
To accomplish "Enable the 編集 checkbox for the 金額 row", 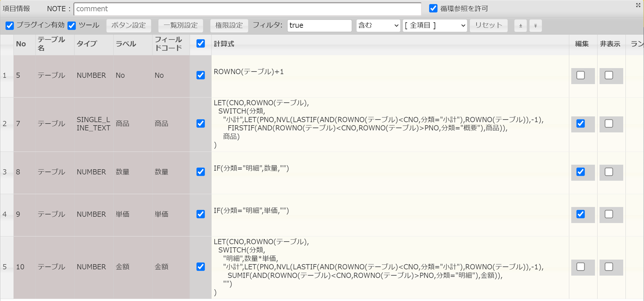I will tap(580, 267).
